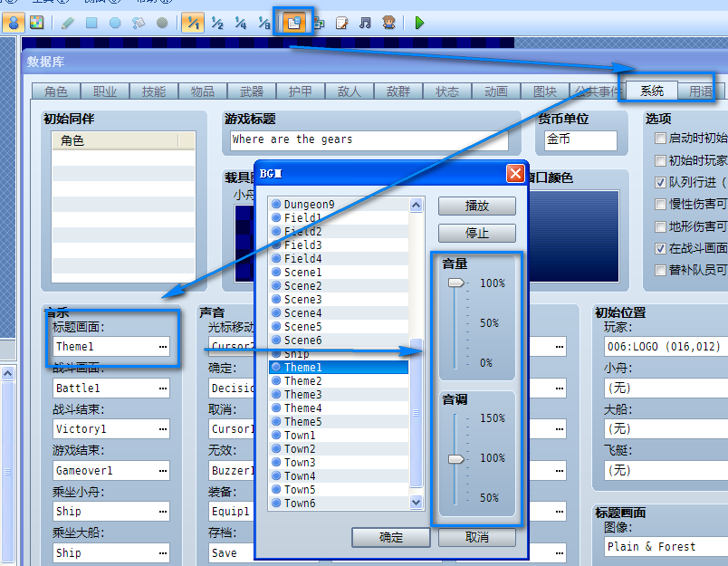The image size is (728, 566).
Task: Open the Sound Test music-note icon
Action: 366,23
